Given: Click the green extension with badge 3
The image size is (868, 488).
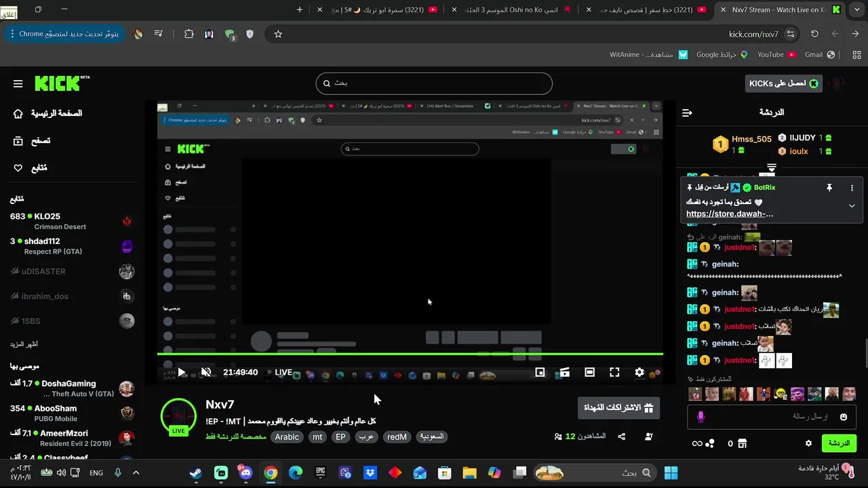Looking at the screenshot, I should (230, 35).
